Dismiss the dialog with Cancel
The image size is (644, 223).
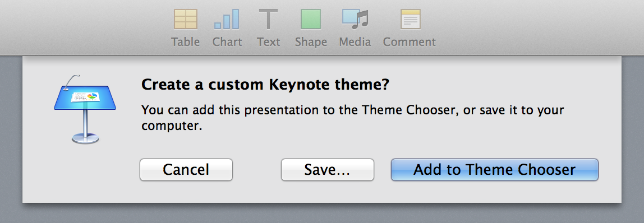click(x=186, y=170)
